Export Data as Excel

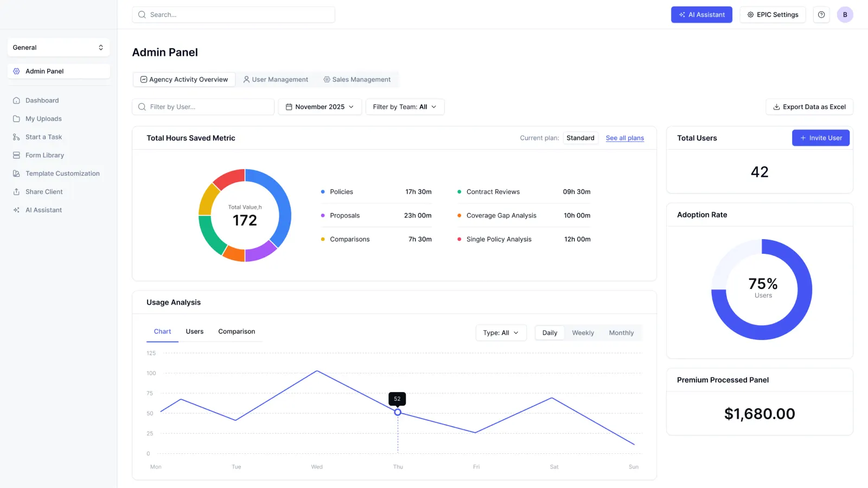click(809, 107)
